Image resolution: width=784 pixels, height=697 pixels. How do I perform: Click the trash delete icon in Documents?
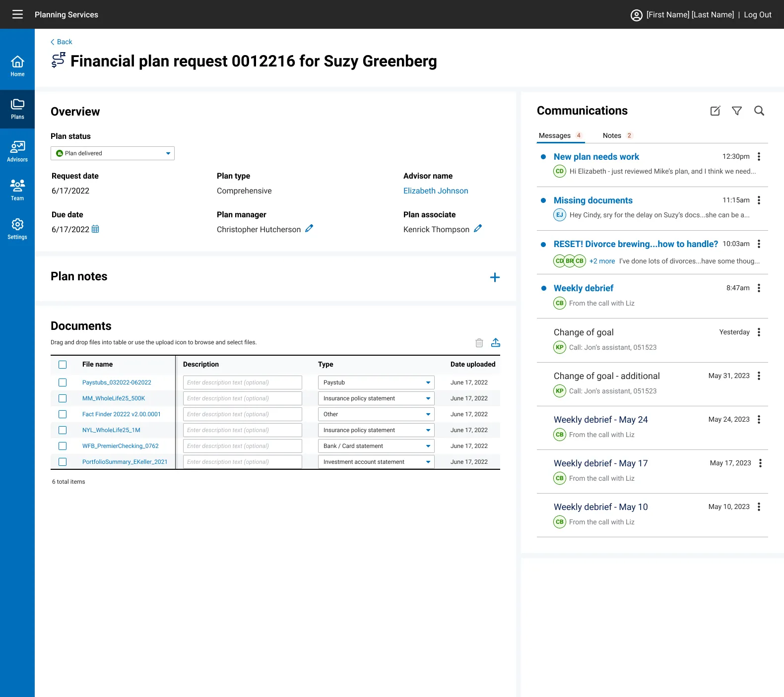(479, 343)
